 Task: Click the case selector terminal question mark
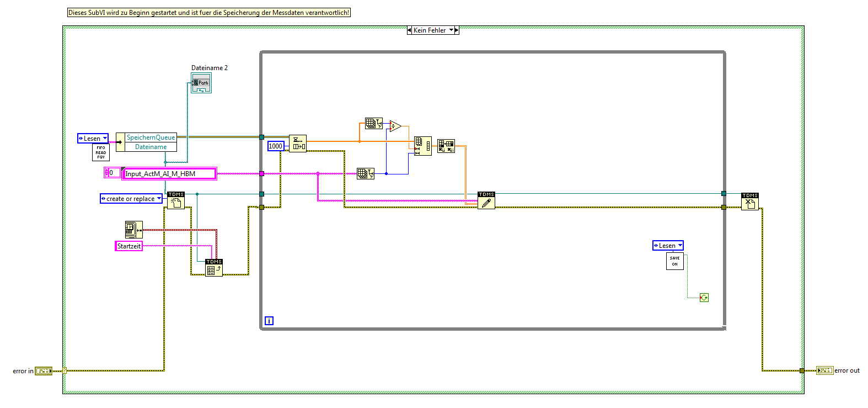tap(65, 370)
